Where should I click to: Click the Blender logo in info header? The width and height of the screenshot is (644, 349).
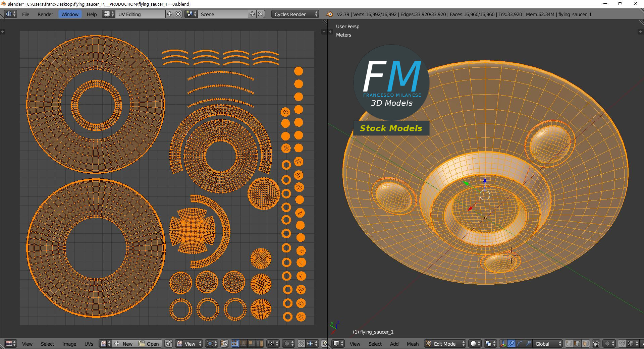(x=330, y=14)
